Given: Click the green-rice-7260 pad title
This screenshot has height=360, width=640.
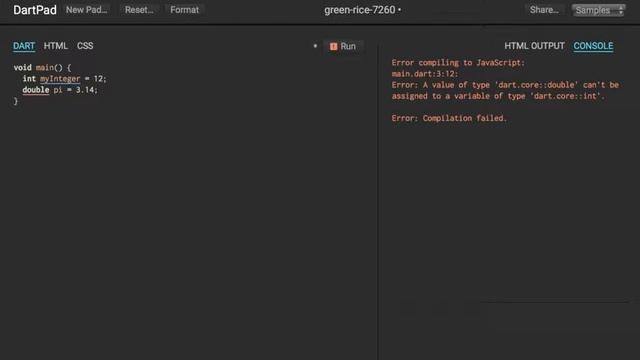Looking at the screenshot, I should [360, 10].
